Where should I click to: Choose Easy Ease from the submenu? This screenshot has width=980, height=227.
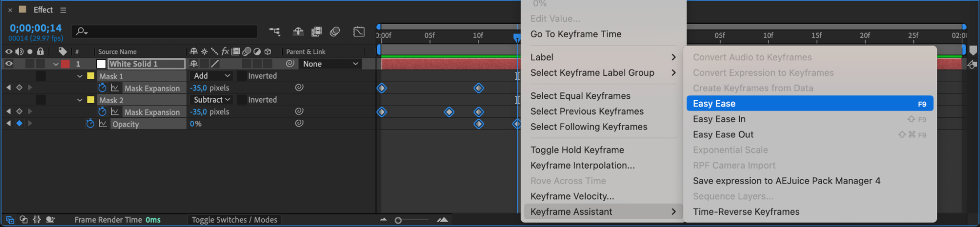[x=809, y=104]
